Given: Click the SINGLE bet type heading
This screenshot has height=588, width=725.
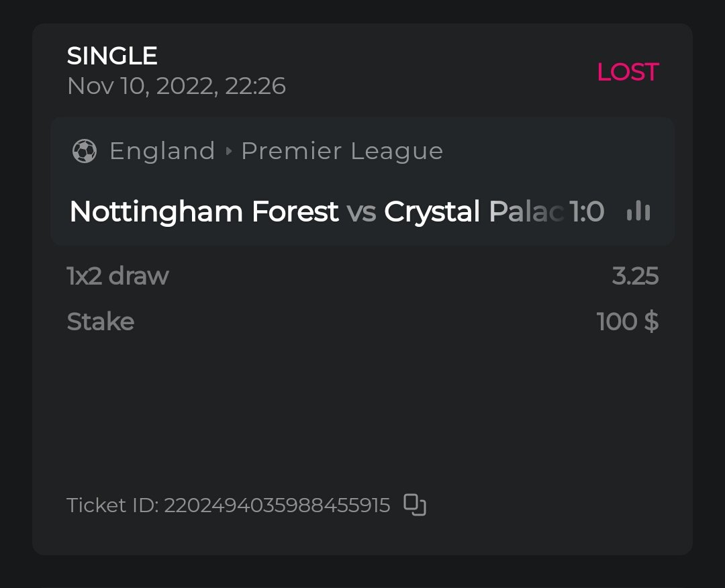Looking at the screenshot, I should [x=112, y=56].
